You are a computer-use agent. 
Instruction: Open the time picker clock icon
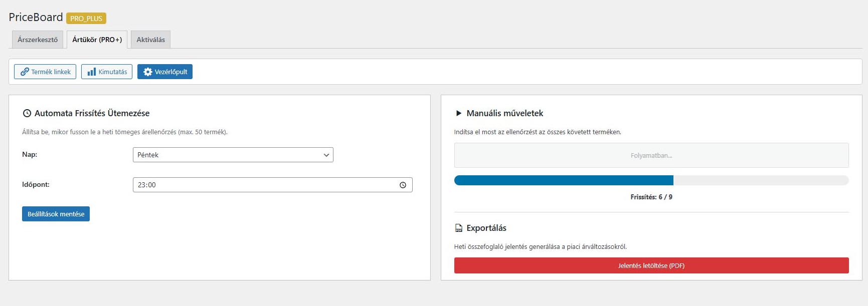click(x=403, y=185)
